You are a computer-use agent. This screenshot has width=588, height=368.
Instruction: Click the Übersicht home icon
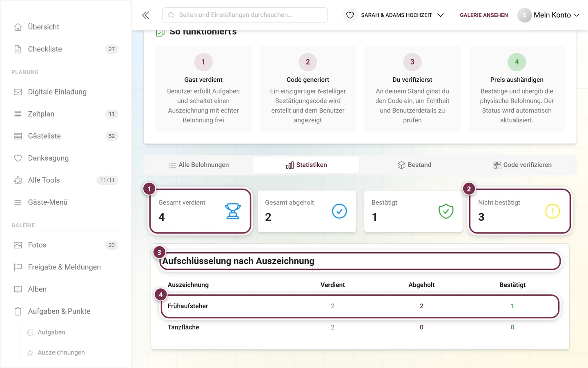pyautogui.click(x=18, y=27)
